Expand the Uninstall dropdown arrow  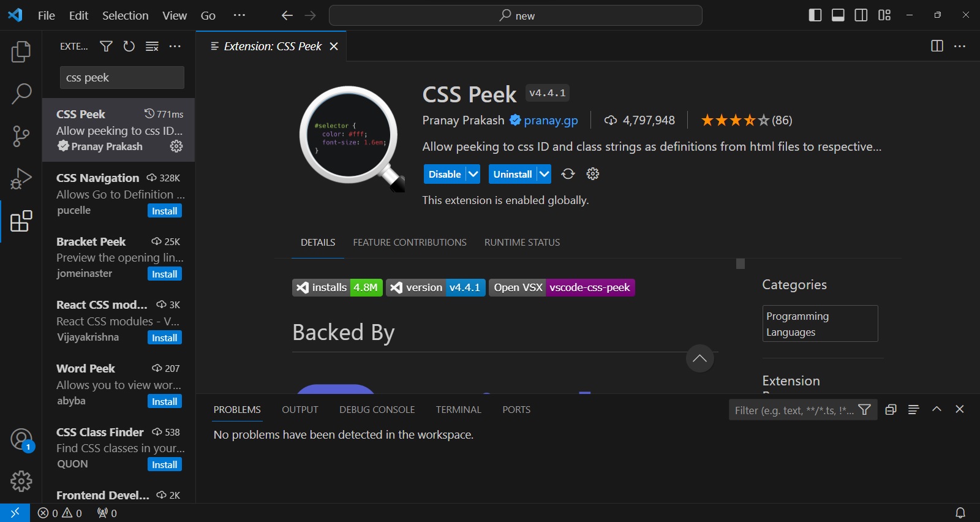(x=544, y=174)
